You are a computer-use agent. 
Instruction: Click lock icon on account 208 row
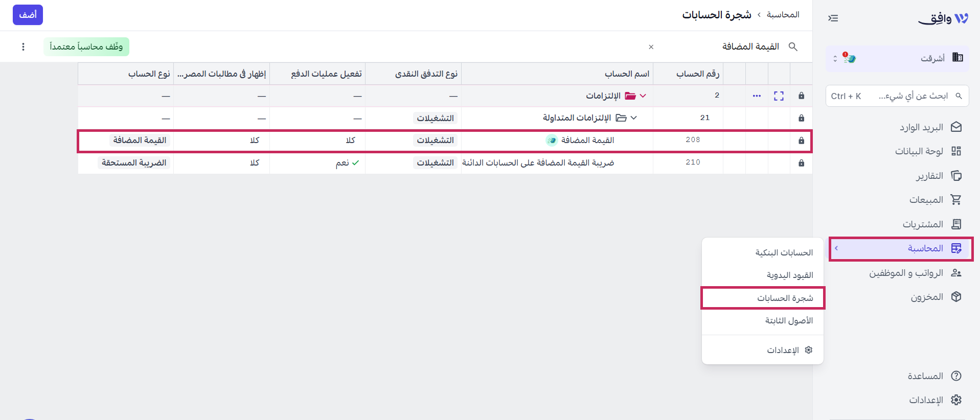pos(801,141)
